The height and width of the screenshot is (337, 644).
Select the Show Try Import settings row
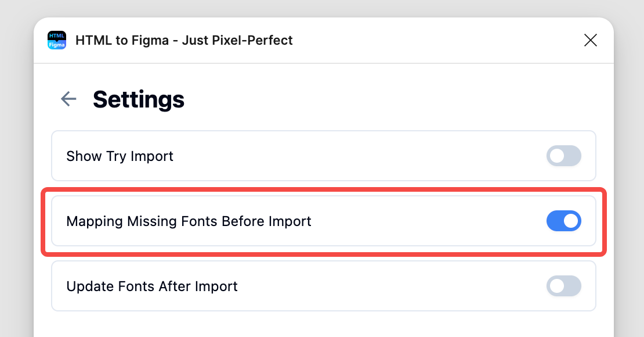348,156
